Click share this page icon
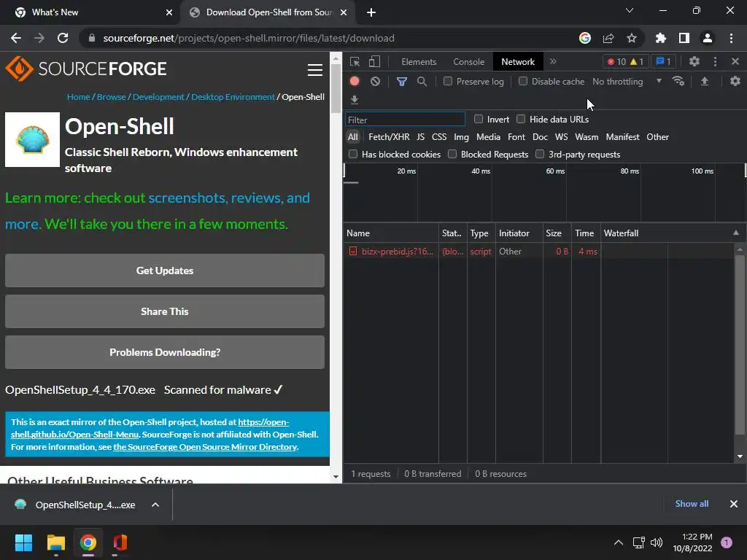 [x=608, y=38]
